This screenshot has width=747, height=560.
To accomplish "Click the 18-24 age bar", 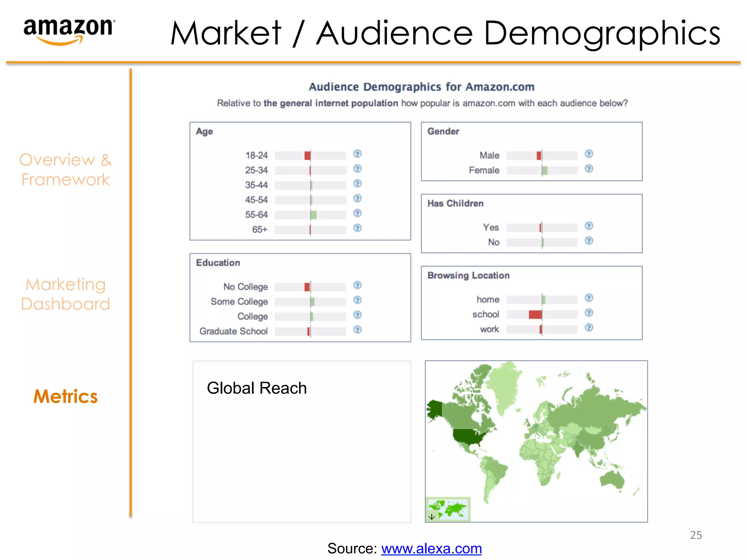I will point(310,156).
